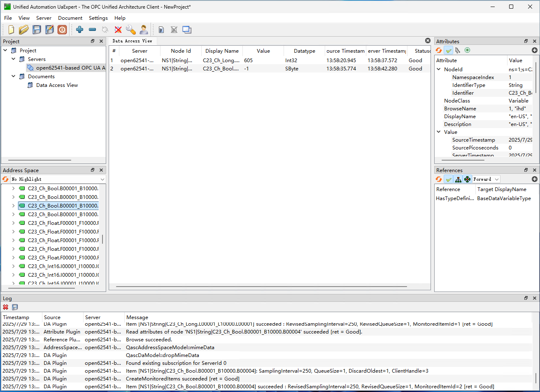Save the project with floppy icon

pyautogui.click(x=37, y=30)
